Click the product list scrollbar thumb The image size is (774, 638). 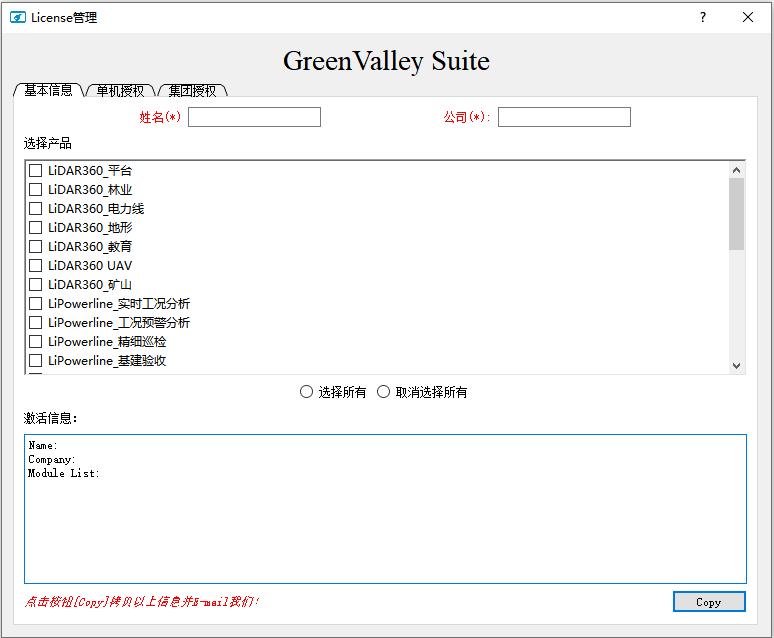736,214
